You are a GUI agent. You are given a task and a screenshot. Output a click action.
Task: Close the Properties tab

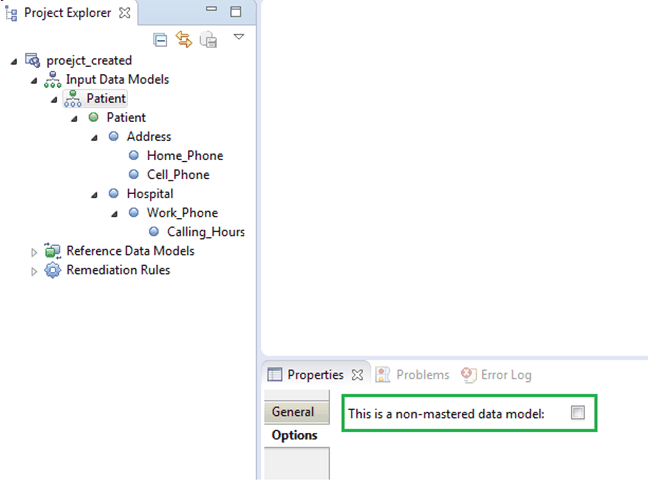(357, 375)
